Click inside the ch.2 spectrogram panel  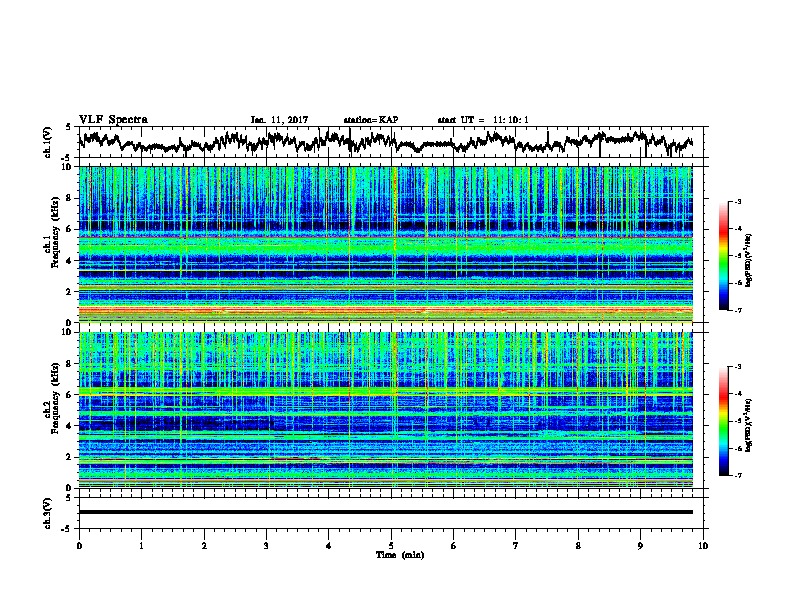tap(386, 410)
